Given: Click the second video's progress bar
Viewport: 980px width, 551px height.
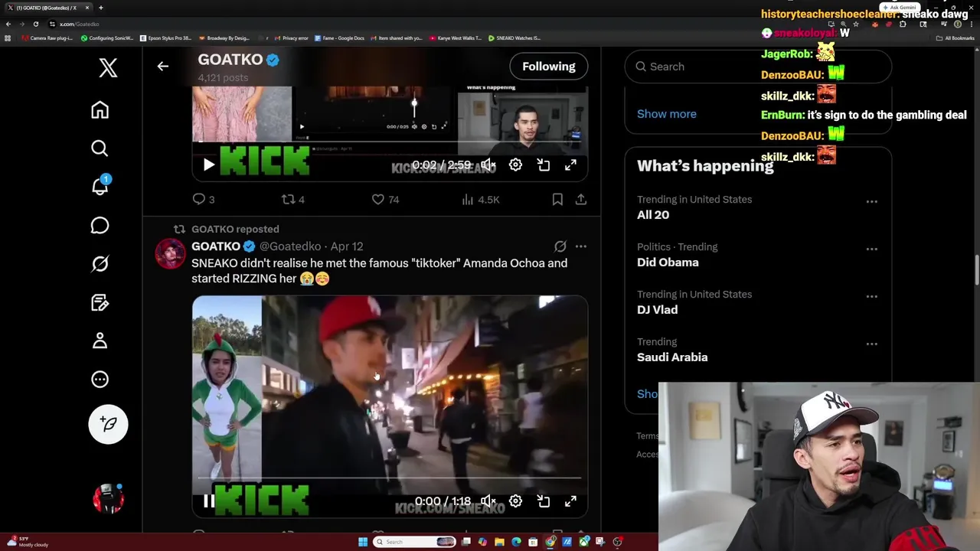Looking at the screenshot, I should tap(390, 478).
